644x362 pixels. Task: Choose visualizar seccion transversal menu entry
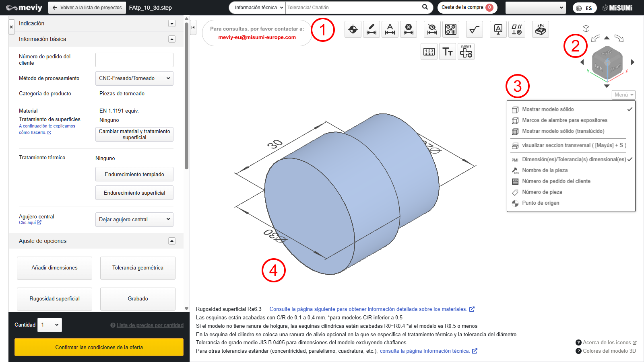[x=574, y=145]
